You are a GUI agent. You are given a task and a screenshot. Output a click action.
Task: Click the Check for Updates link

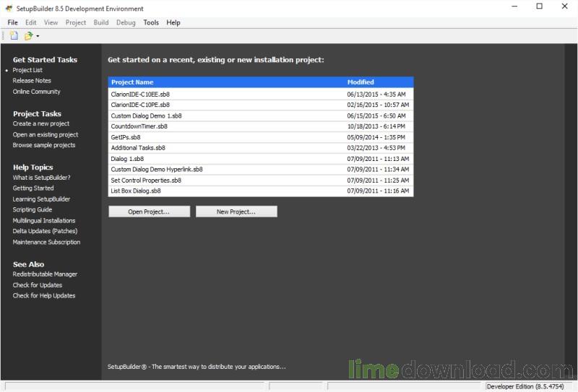37,285
